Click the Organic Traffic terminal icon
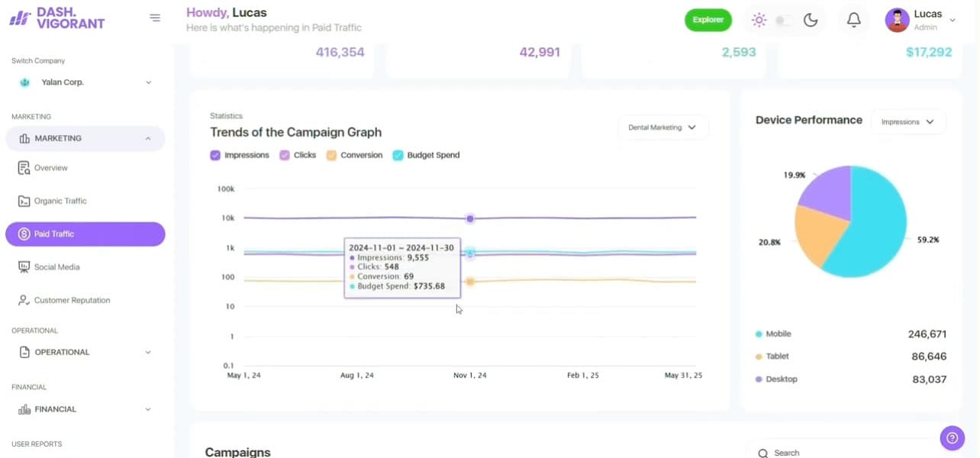This screenshot has height=458, width=980. [24, 201]
